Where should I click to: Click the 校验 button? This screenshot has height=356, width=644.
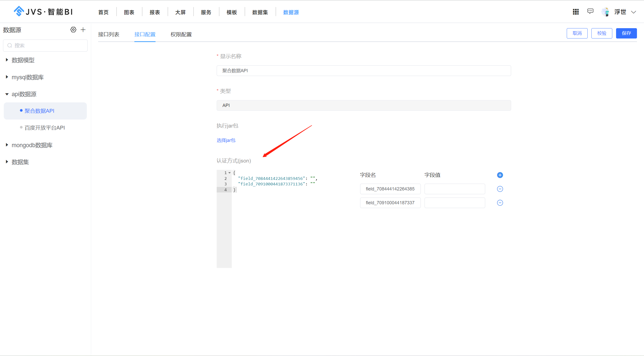click(602, 34)
